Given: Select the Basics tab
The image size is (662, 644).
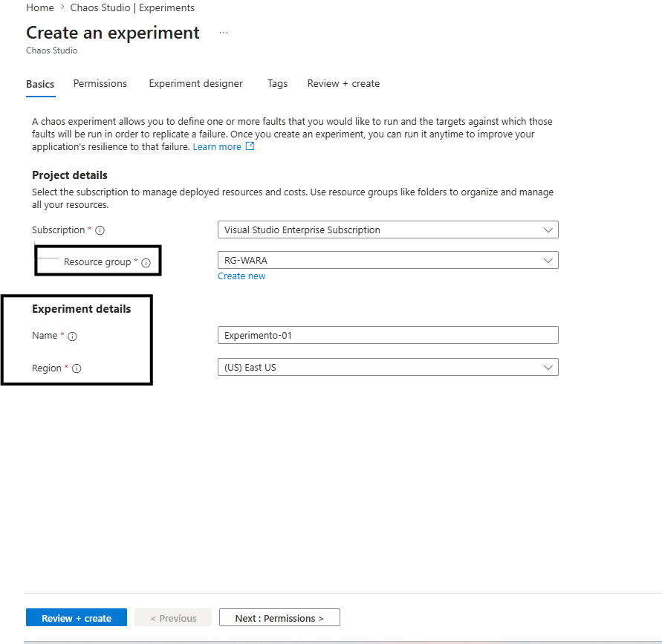Looking at the screenshot, I should click(40, 84).
